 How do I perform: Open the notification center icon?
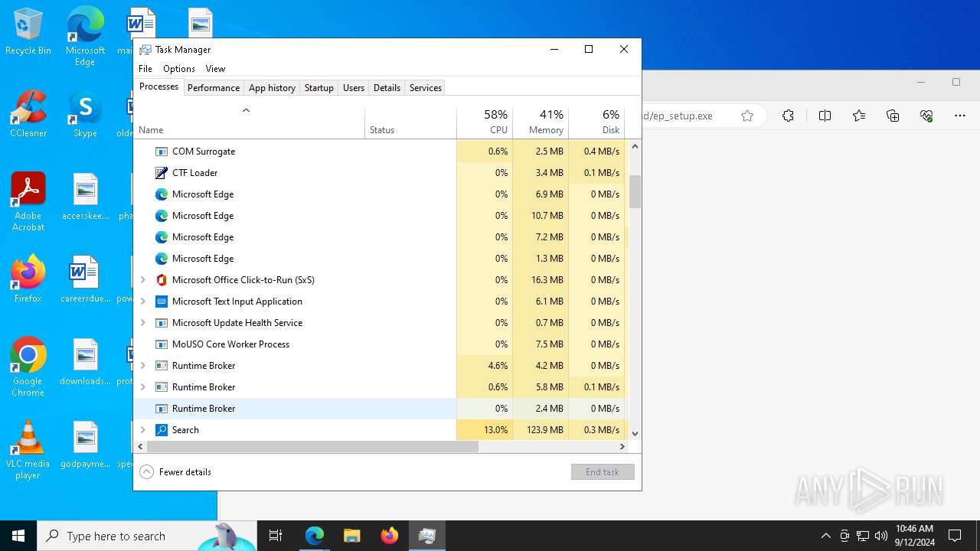click(x=955, y=536)
